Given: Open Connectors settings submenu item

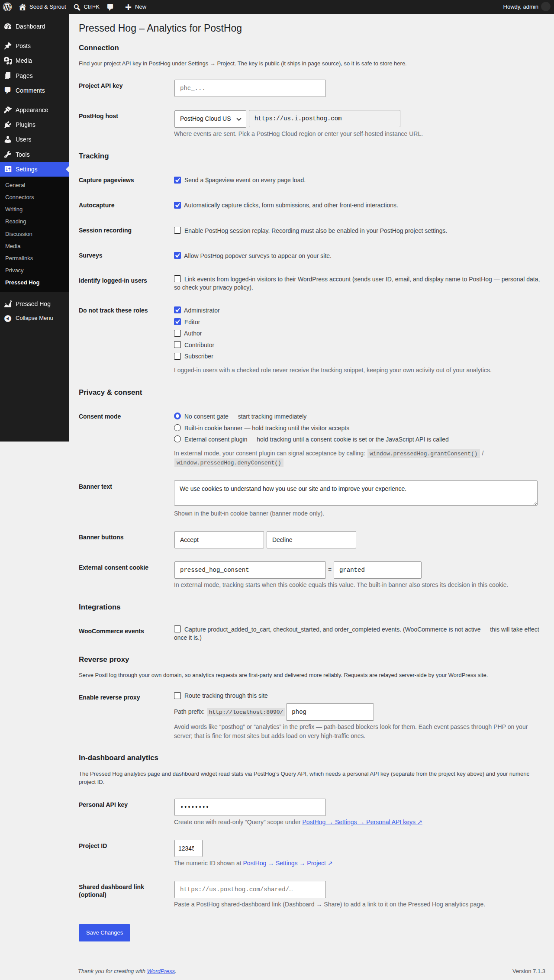Looking at the screenshot, I should (19, 197).
